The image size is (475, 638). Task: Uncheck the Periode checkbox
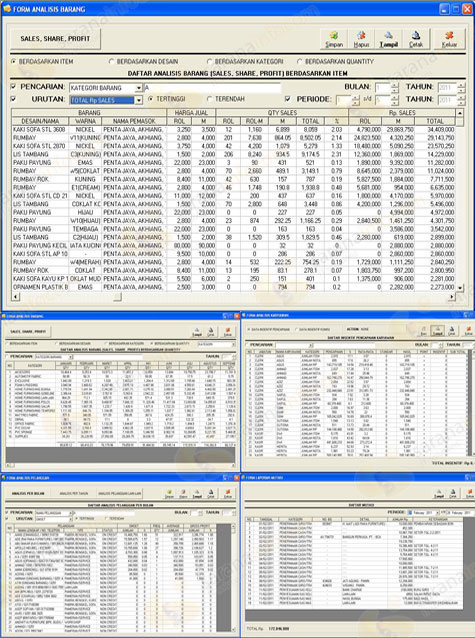point(288,99)
